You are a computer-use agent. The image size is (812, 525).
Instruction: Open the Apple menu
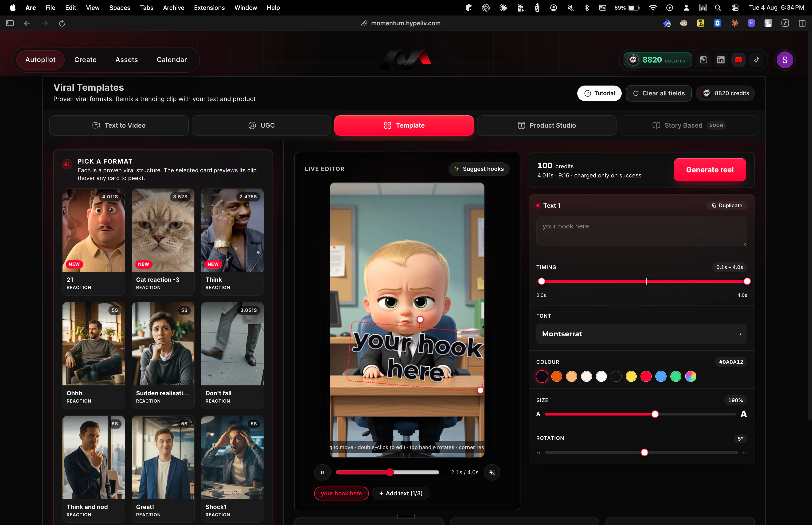click(x=13, y=8)
